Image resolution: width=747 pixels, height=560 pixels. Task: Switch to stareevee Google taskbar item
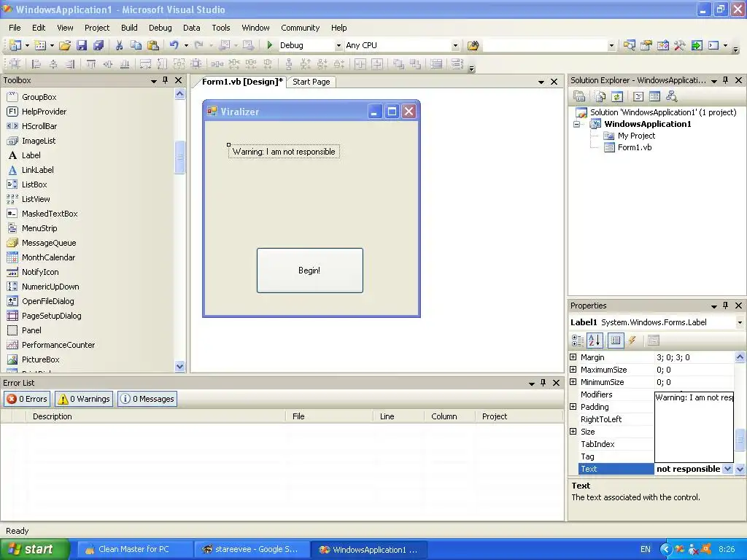tap(252, 549)
